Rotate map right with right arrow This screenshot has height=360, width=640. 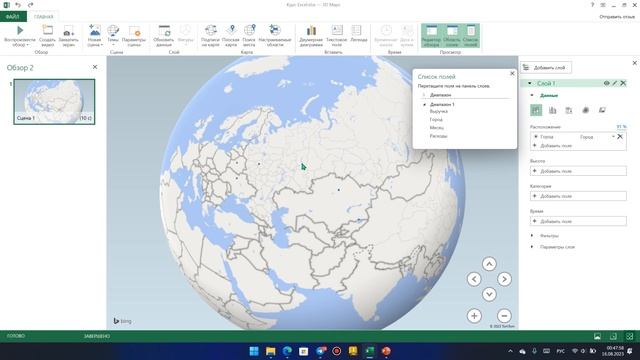tap(504, 279)
